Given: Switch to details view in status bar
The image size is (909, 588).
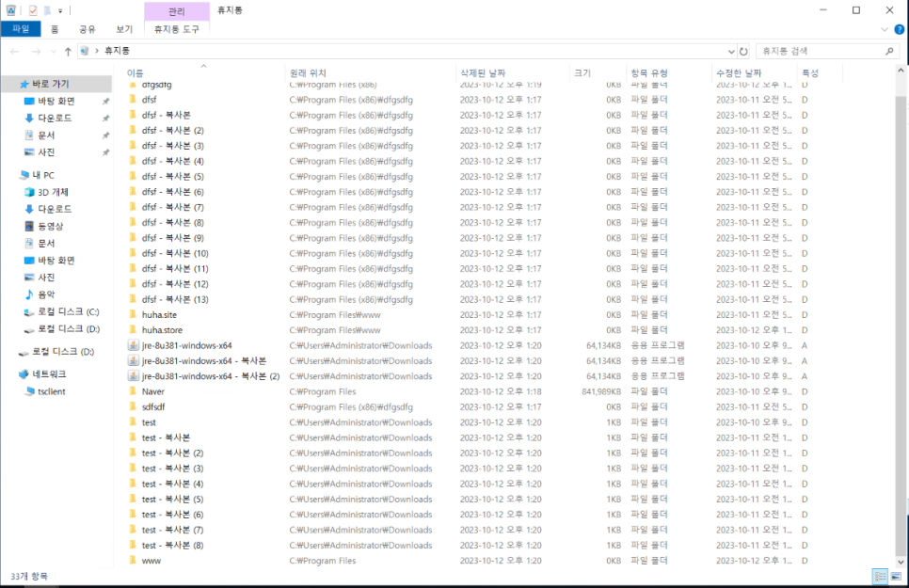Looking at the screenshot, I should (x=880, y=576).
